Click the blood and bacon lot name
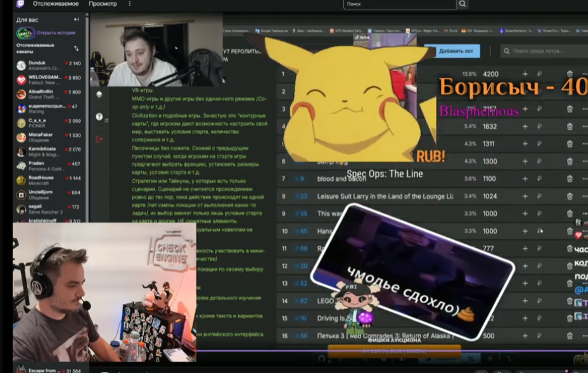This screenshot has width=588, height=373. 342,179
